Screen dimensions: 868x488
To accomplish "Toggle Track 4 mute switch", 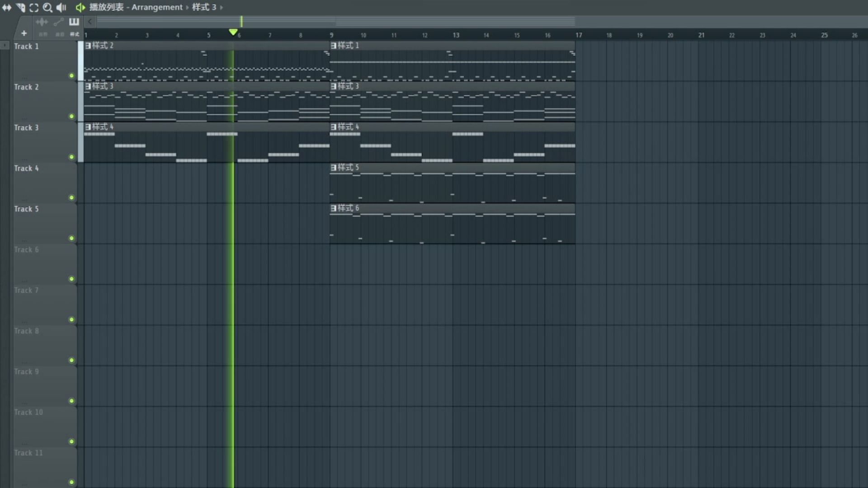I will coord(71,197).
